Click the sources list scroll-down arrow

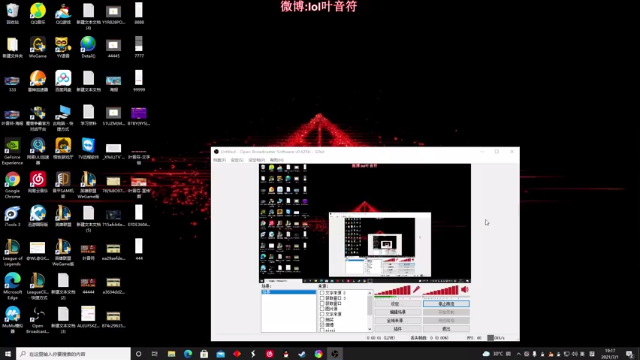coord(370,329)
